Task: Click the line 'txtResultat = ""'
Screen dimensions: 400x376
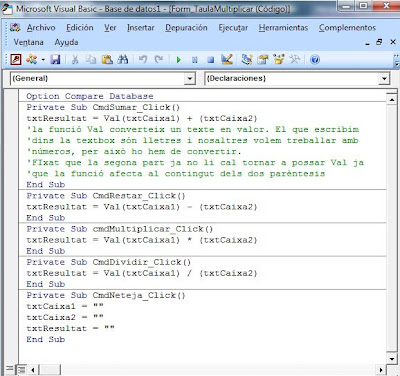Action: click(x=70, y=328)
